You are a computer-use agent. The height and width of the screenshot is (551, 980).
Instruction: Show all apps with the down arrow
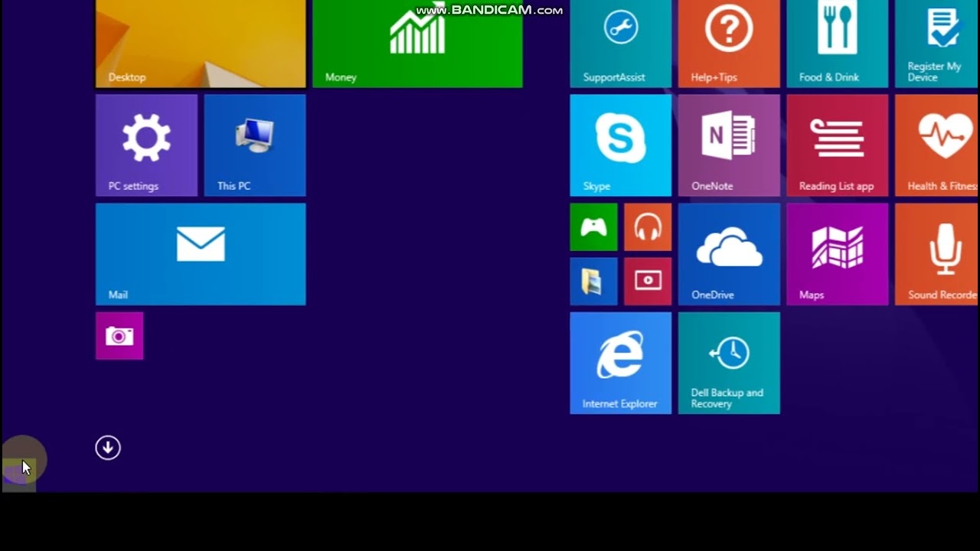coord(108,448)
